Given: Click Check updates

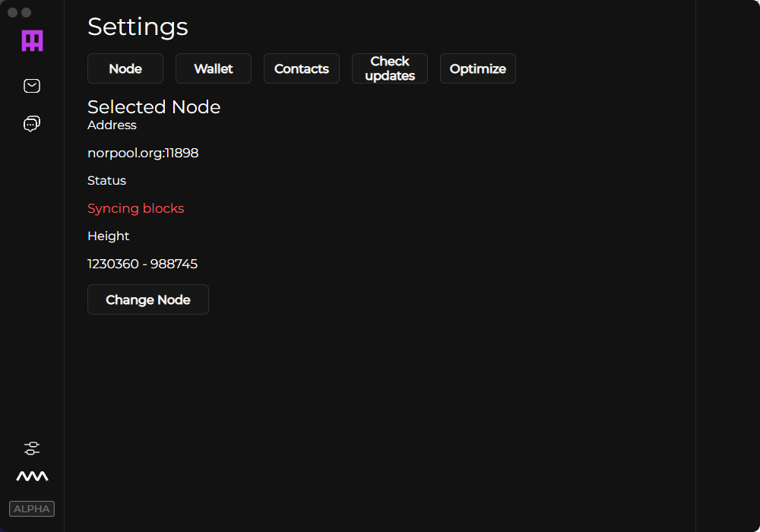Looking at the screenshot, I should [389, 68].
